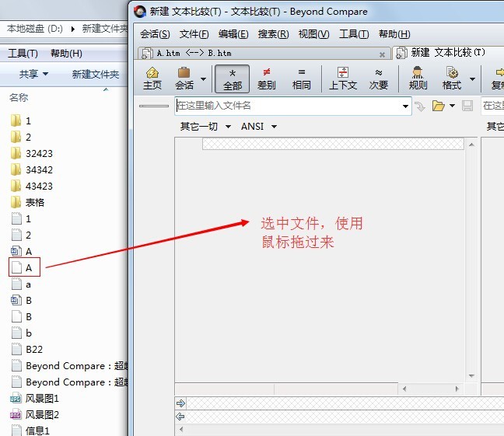The height and width of the screenshot is (436, 504).
Task: Open the 会话(S) menu
Action: (x=155, y=34)
